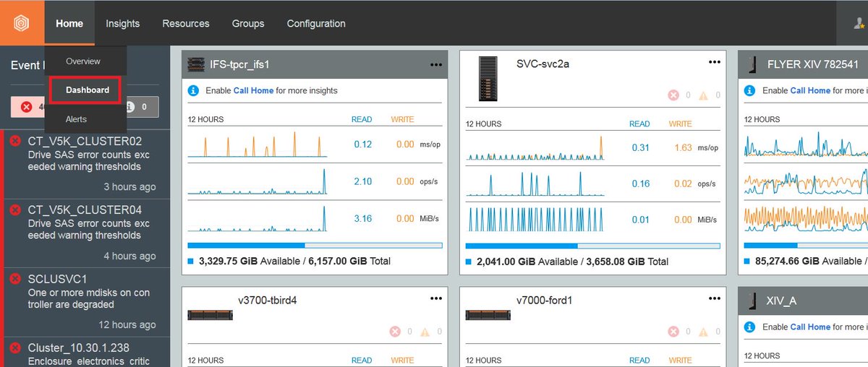868x367 pixels.
Task: Click SVC-svc2a capacity bar
Action: (x=593, y=246)
